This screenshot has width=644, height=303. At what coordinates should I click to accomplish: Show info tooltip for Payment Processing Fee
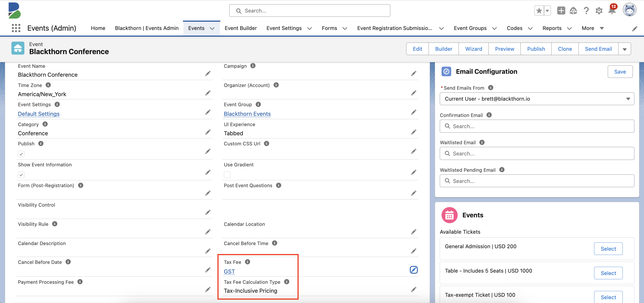(80, 282)
